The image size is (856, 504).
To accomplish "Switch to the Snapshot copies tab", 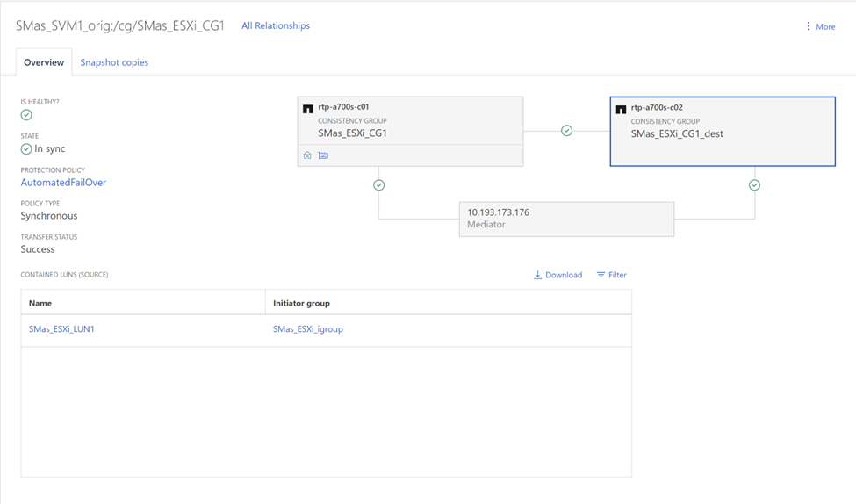I will [114, 62].
